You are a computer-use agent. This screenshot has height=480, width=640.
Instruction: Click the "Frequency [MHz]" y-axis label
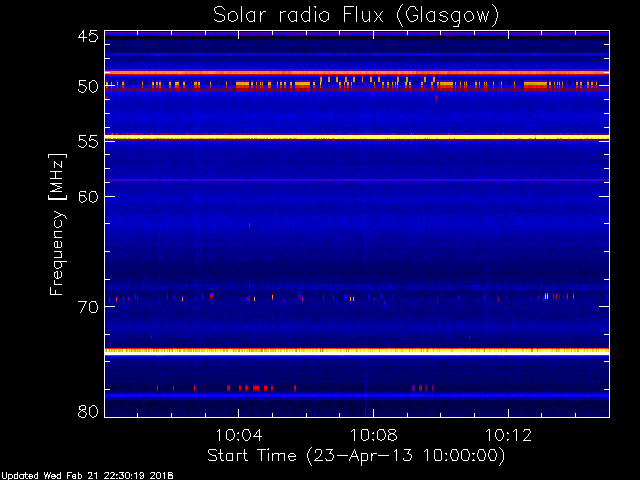click(58, 223)
